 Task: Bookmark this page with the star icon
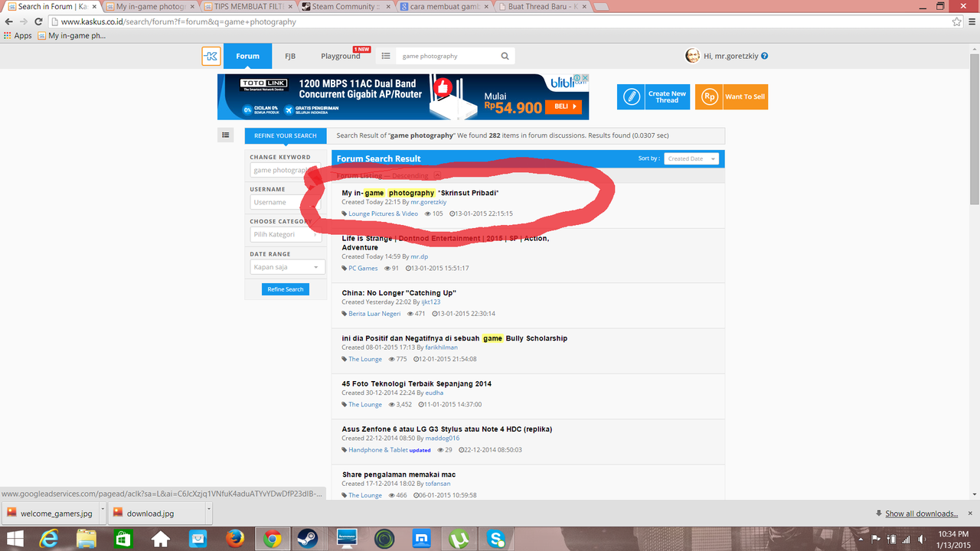coord(956,21)
